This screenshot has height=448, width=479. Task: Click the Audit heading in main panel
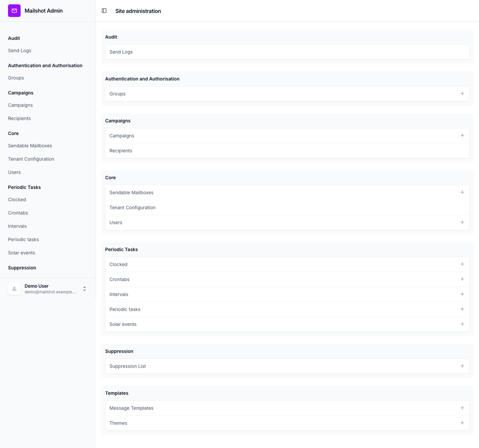(111, 37)
